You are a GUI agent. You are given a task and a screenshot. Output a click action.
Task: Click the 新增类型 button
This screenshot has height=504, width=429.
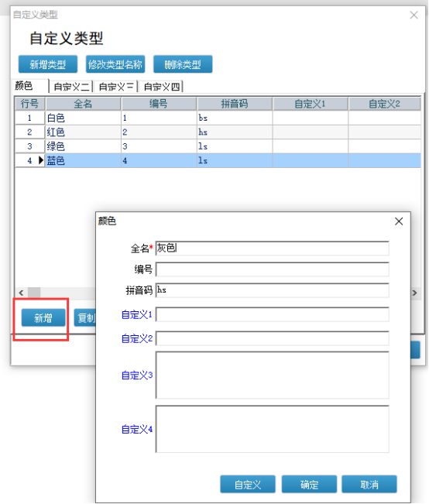click(x=47, y=64)
